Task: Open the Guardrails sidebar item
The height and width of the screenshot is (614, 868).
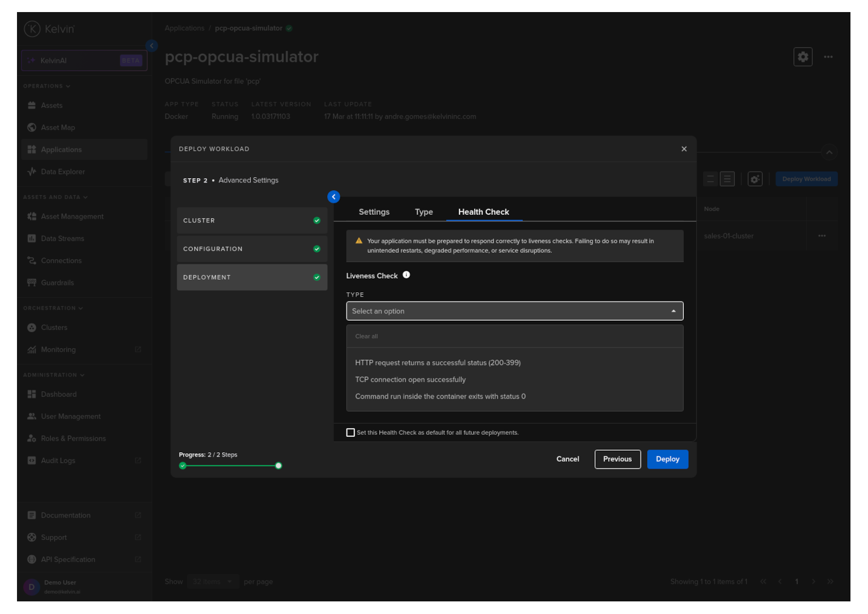Action: 57,283
